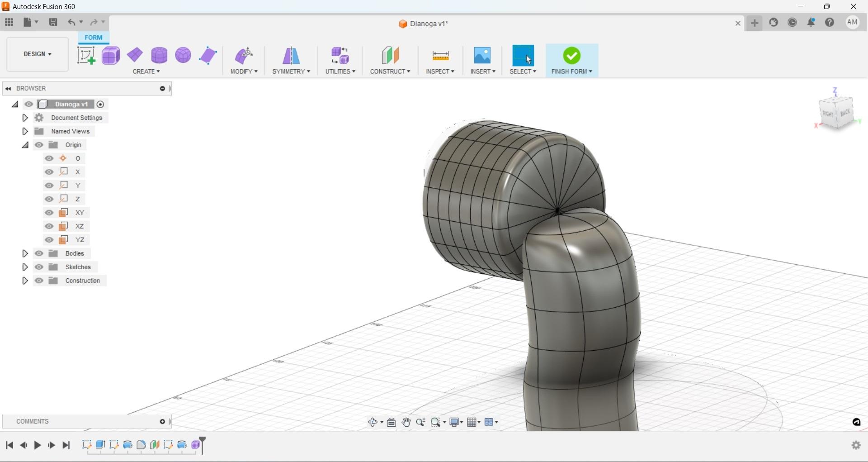
Task: Click FINISH FORM button
Action: pos(572,60)
